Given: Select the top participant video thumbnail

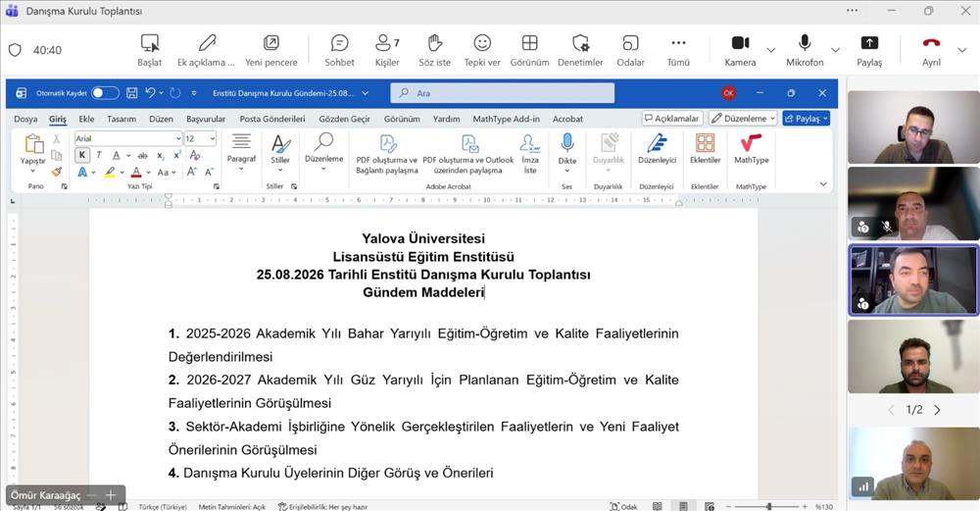Looking at the screenshot, I should tap(913, 127).
